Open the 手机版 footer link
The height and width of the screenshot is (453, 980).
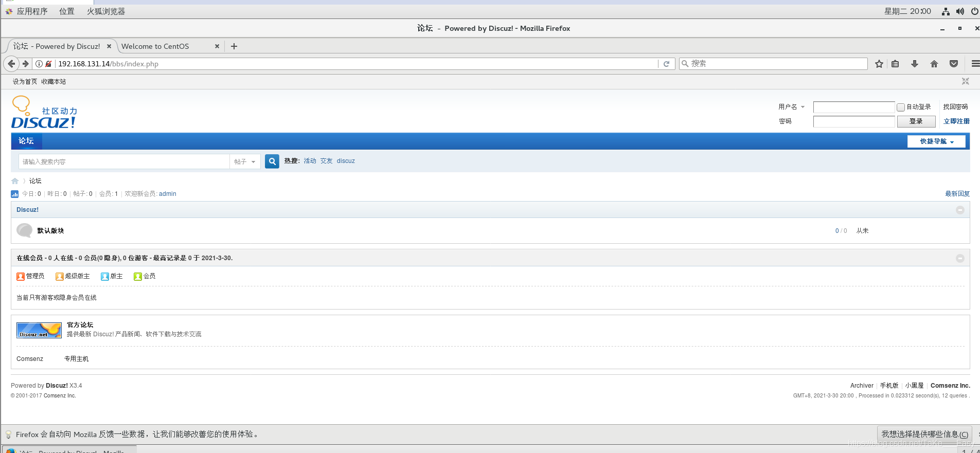(889, 386)
